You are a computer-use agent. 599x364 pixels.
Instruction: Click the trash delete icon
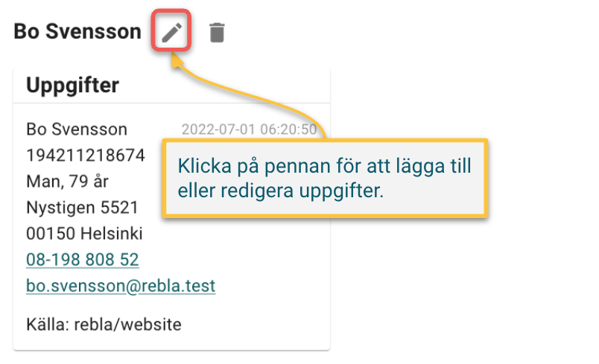[217, 33]
